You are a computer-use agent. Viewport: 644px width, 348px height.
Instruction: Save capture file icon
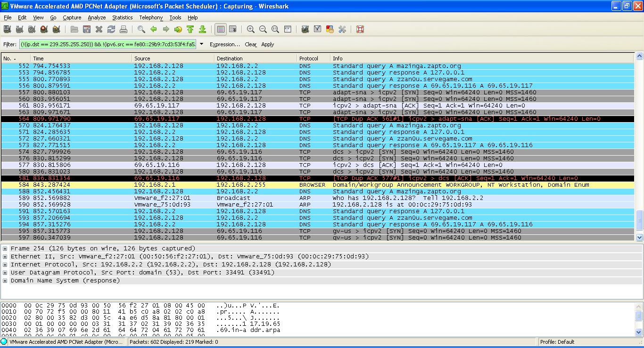coord(87,29)
